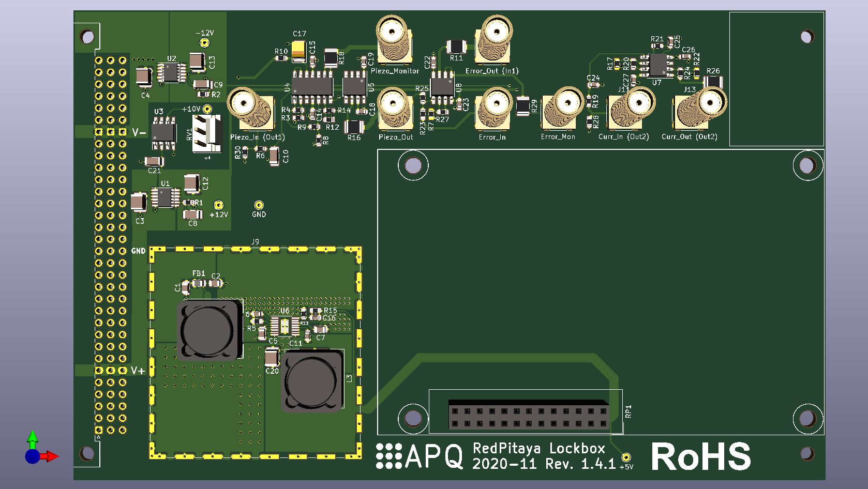The image size is (868, 489).
Task: Select the Error_Out (In1) SMA connector
Action: tap(493, 39)
